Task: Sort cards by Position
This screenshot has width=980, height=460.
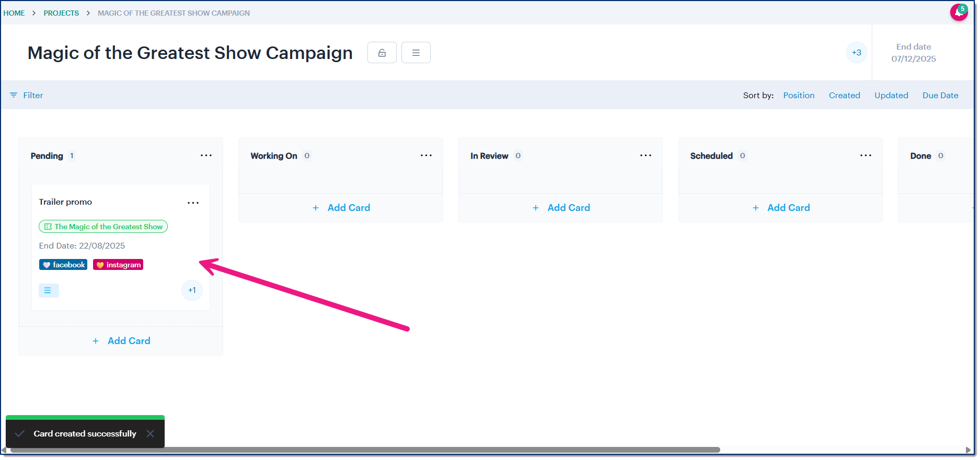Action: coord(799,96)
